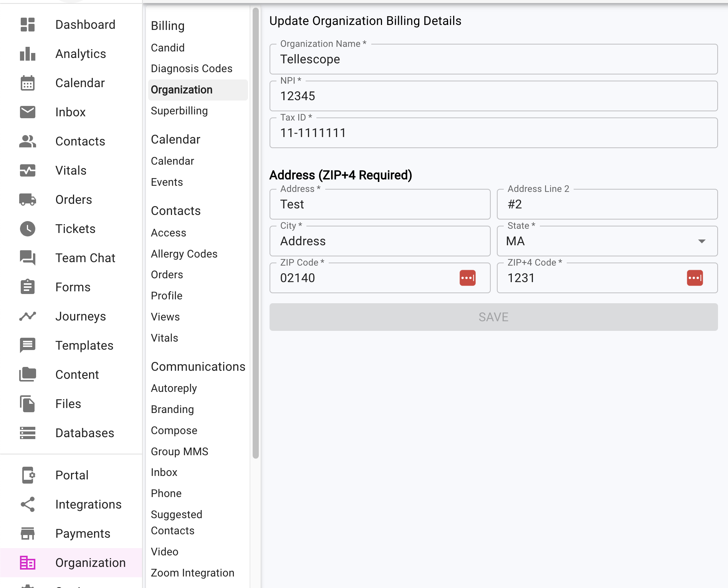Open Diagnosis Codes settings
The height and width of the screenshot is (588, 728).
[192, 68]
